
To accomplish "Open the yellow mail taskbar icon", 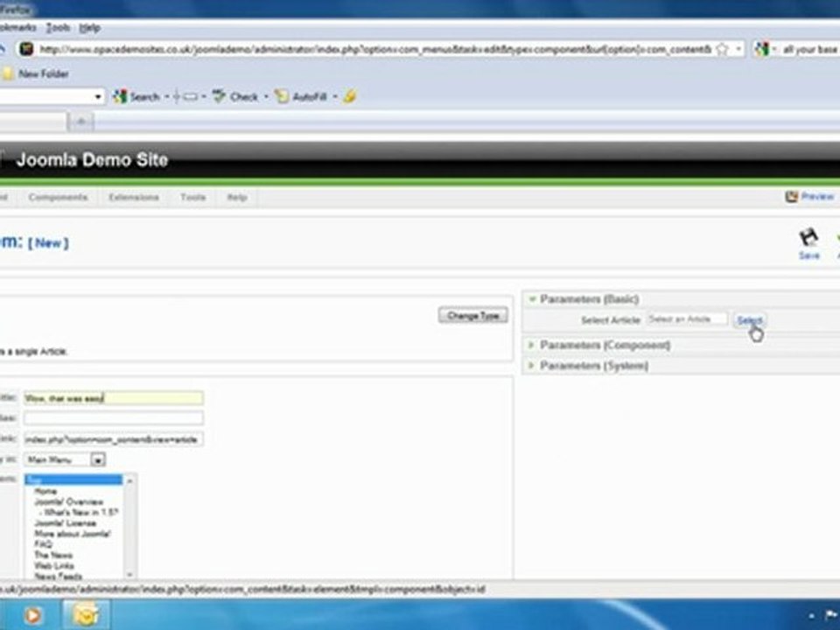I will tap(86, 615).
